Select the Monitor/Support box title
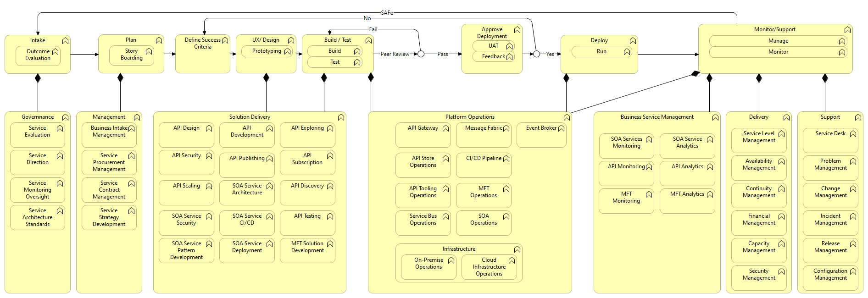The height and width of the screenshot is (298, 868). [x=775, y=29]
